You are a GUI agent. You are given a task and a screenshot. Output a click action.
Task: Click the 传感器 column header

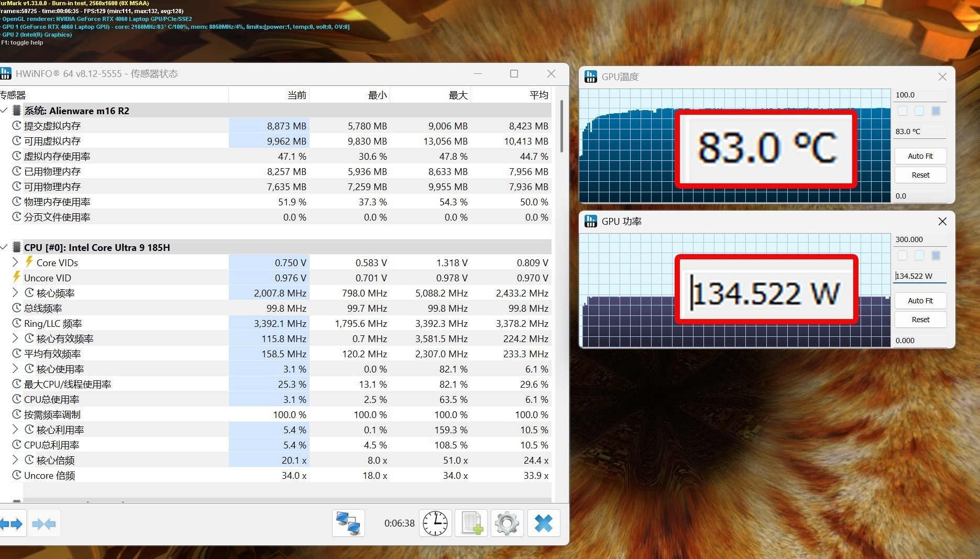tap(114, 95)
